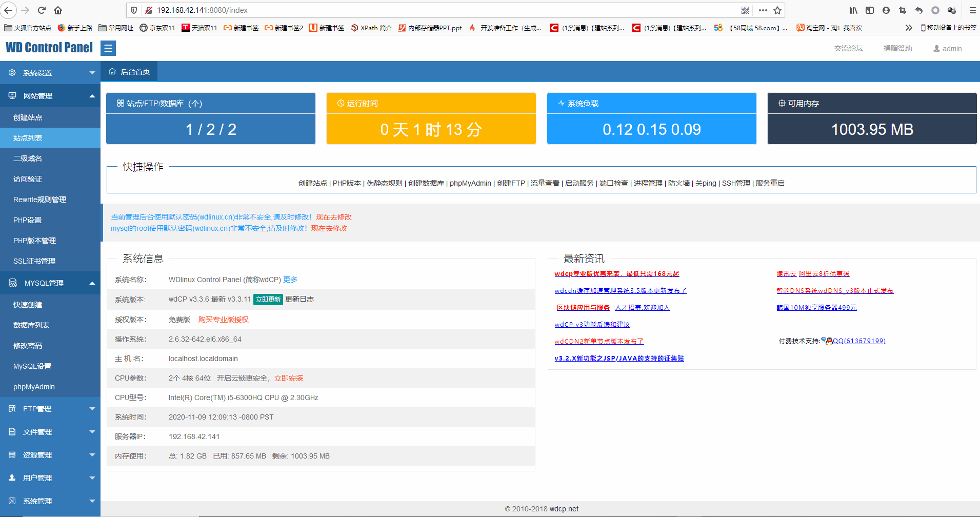The height and width of the screenshot is (517, 980).
Task: Open page actions three-dot menu
Action: [x=763, y=10]
